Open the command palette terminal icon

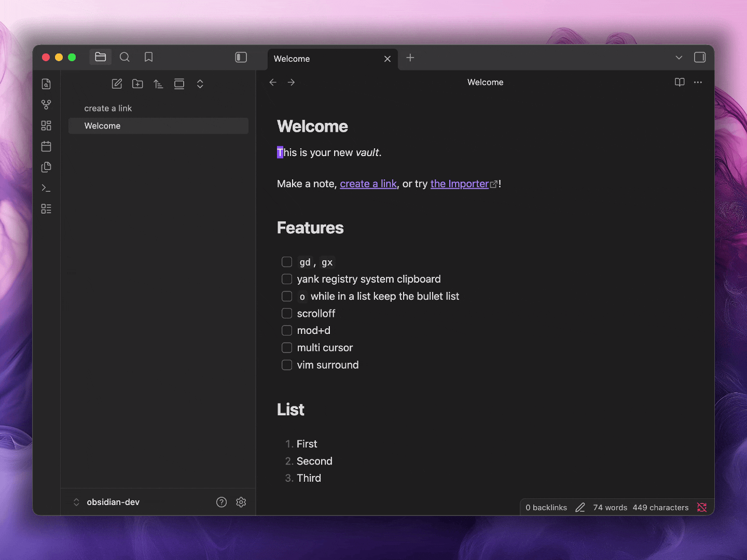46,188
